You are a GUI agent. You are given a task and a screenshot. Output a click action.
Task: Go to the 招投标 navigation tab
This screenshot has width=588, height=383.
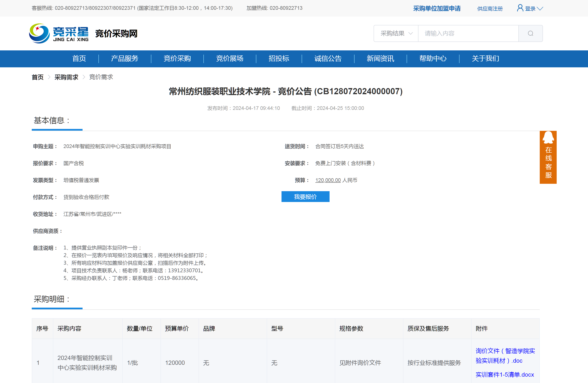[279, 59]
